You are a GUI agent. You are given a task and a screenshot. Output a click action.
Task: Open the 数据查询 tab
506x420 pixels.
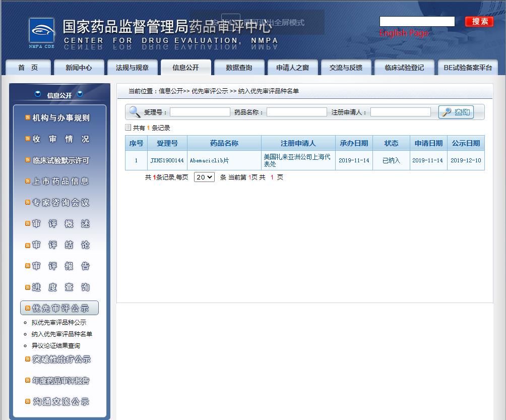point(239,68)
